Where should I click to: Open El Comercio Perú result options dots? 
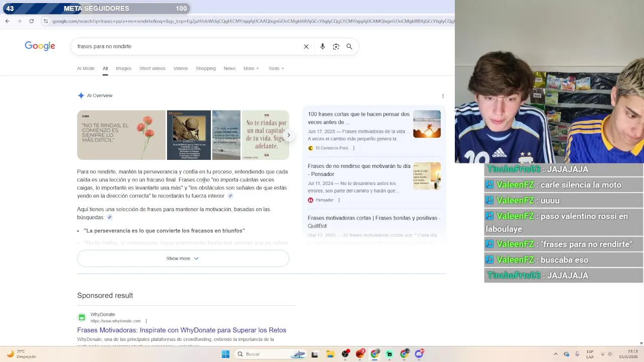(354, 148)
